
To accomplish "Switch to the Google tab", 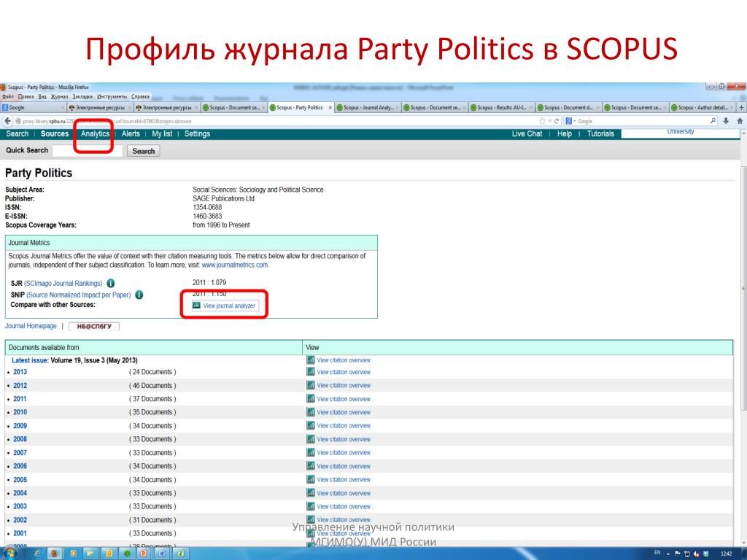I will [x=34, y=108].
